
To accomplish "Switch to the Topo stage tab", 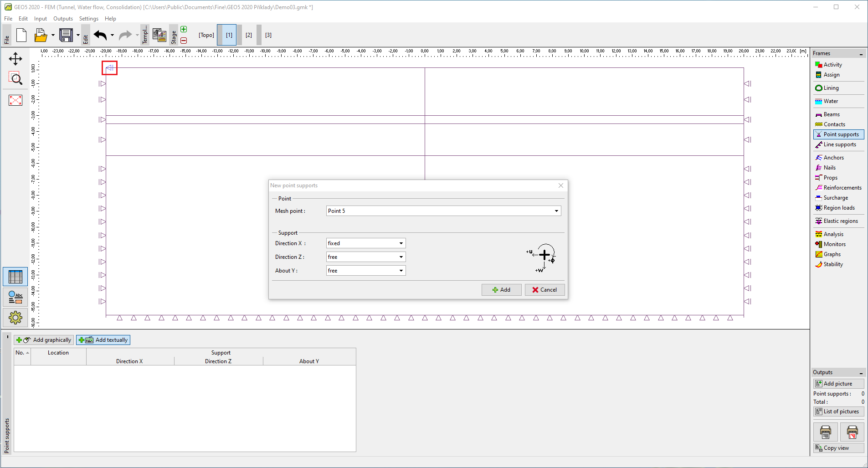I will (206, 35).
